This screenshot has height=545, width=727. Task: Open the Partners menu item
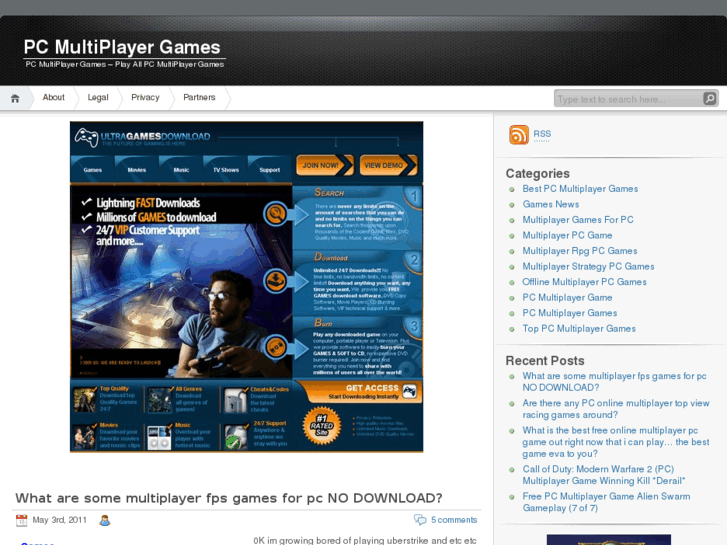(x=199, y=97)
